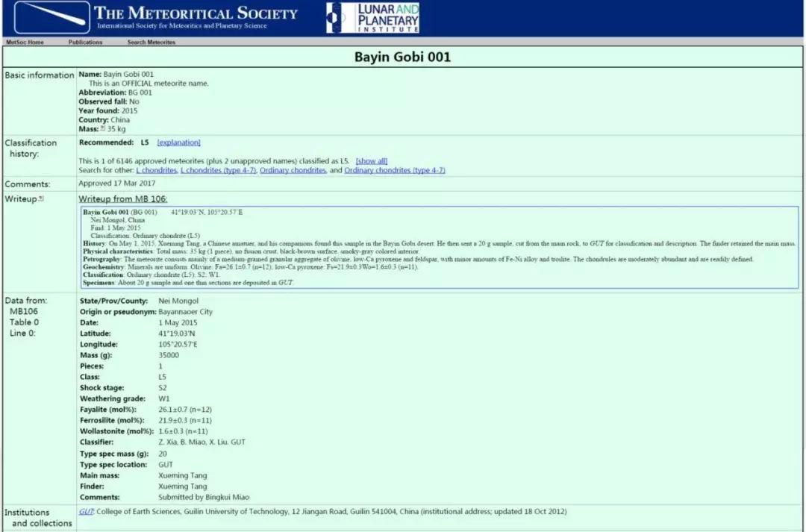Select the longitude value 105°20.57'E

pyautogui.click(x=178, y=344)
